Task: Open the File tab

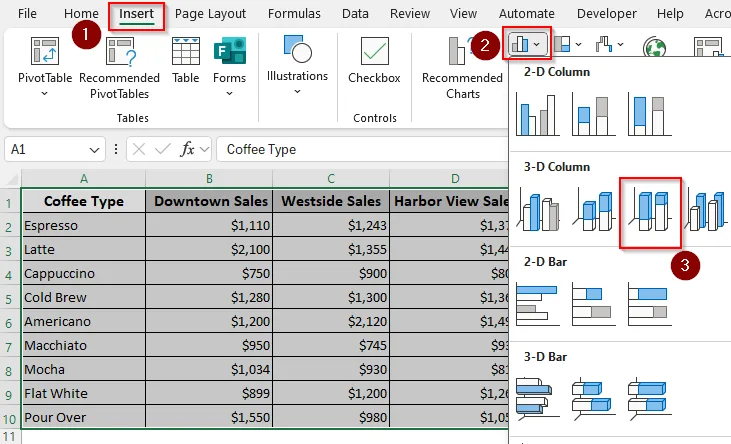Action: (x=27, y=14)
